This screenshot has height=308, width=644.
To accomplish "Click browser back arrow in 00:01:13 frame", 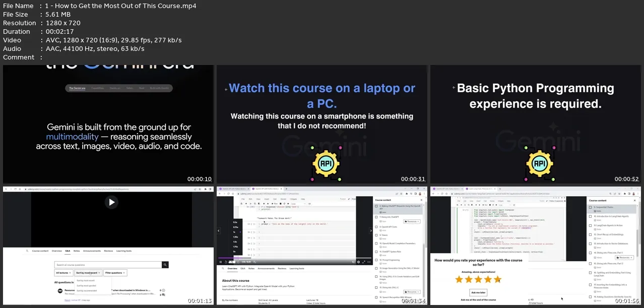I will (x=6, y=189).
